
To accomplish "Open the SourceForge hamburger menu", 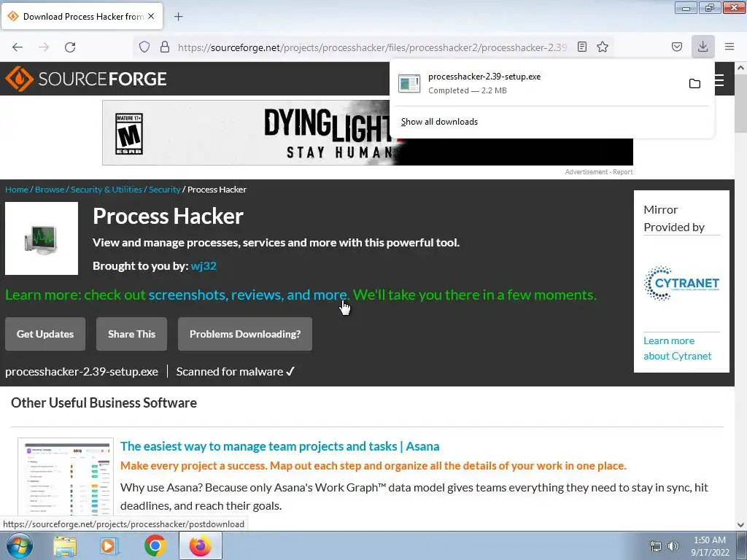I will [x=719, y=79].
